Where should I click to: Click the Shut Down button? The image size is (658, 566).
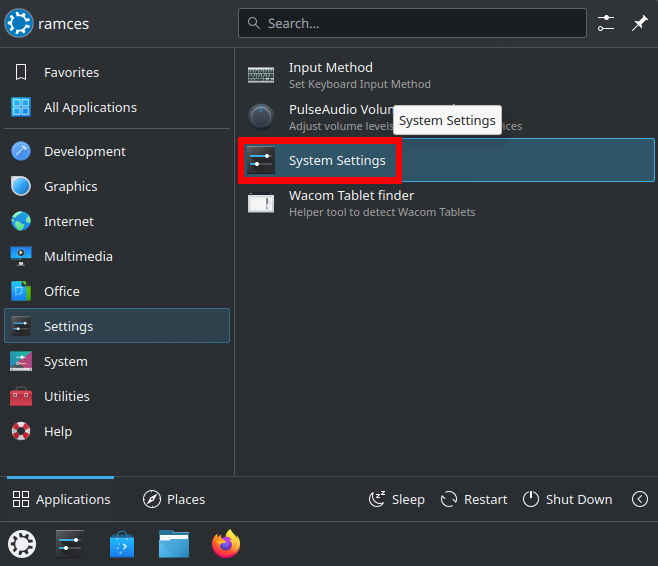567,499
